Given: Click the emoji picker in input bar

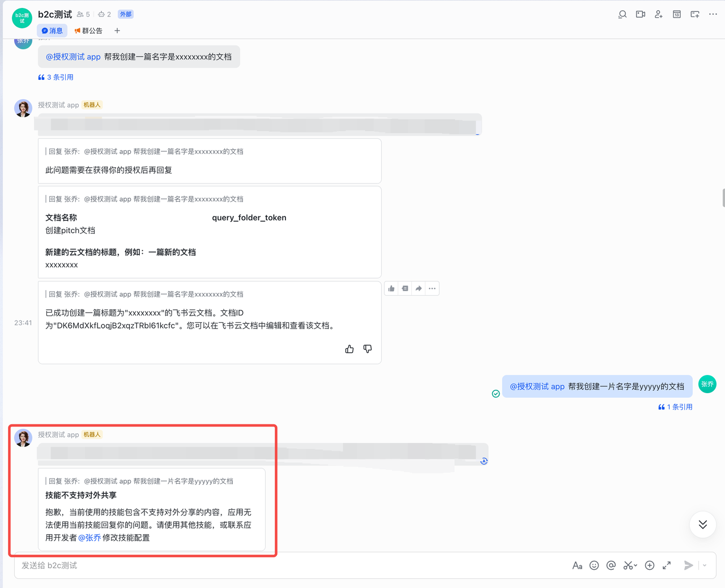Looking at the screenshot, I should pyautogui.click(x=594, y=565).
